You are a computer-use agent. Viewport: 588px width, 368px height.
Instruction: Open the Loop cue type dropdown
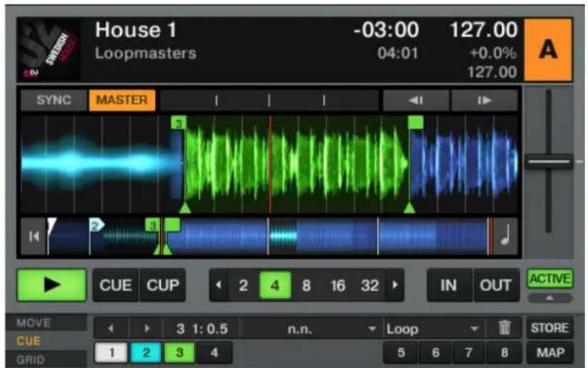(x=434, y=329)
